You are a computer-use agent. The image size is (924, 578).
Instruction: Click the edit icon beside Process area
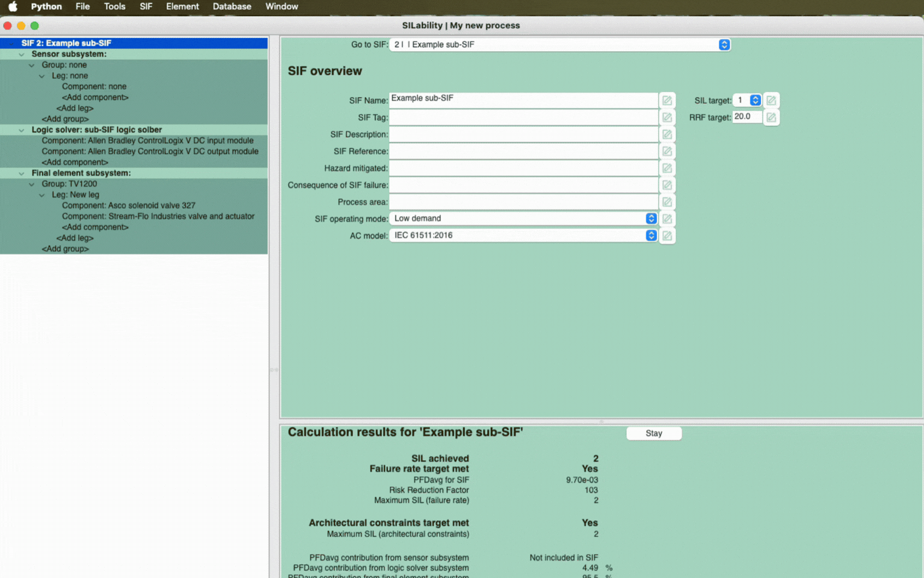point(667,202)
